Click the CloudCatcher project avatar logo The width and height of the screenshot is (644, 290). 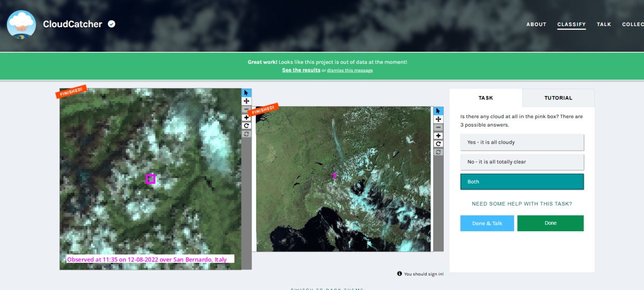(21, 24)
